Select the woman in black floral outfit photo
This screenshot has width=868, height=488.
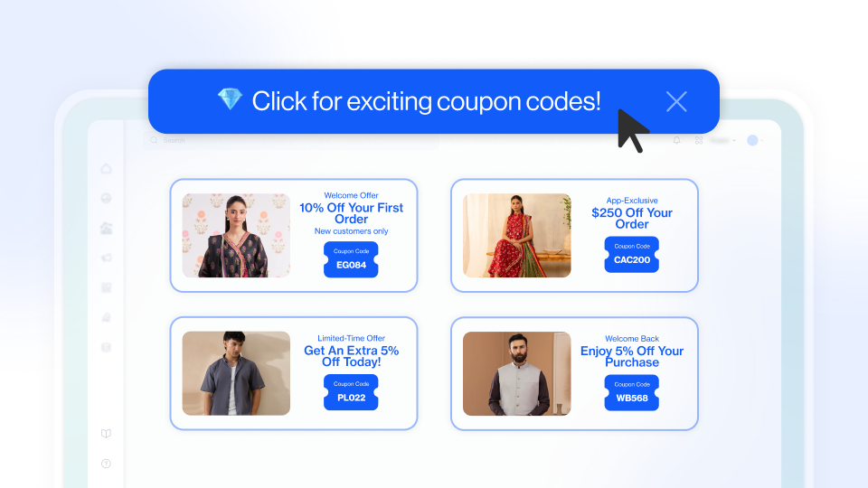point(236,235)
